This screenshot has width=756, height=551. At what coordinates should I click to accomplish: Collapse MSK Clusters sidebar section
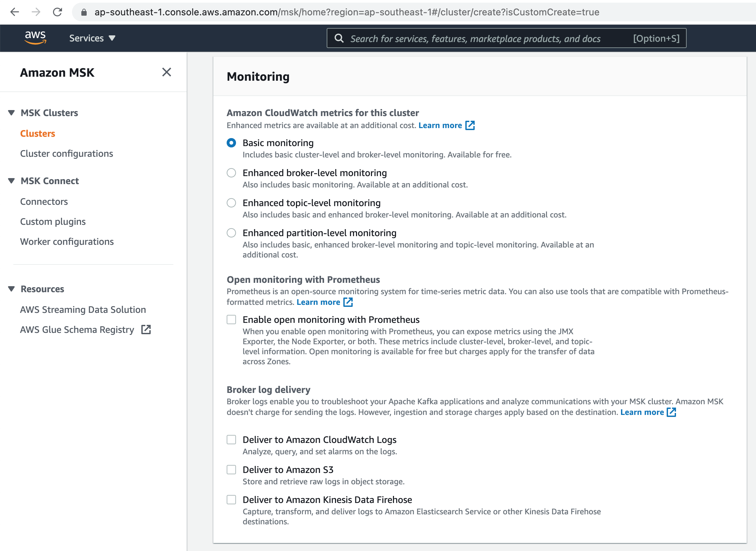pyautogui.click(x=13, y=113)
